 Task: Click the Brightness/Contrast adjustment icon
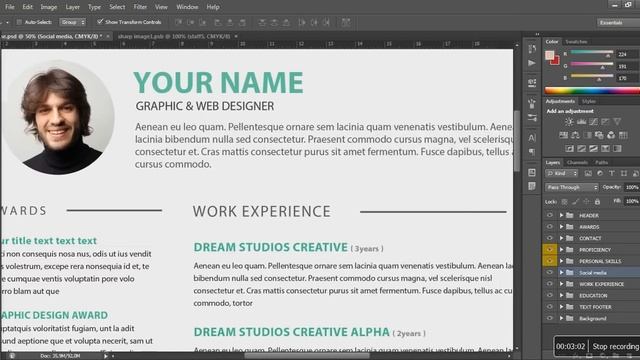(569, 122)
